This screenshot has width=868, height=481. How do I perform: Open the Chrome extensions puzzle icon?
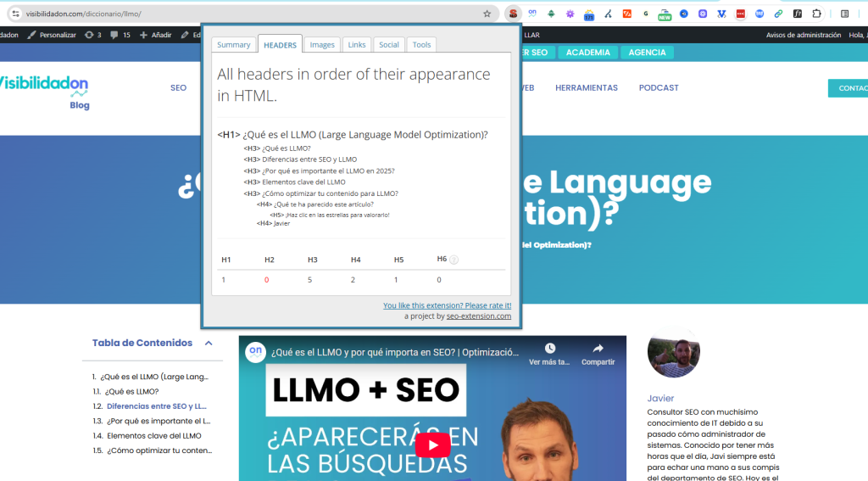point(816,14)
